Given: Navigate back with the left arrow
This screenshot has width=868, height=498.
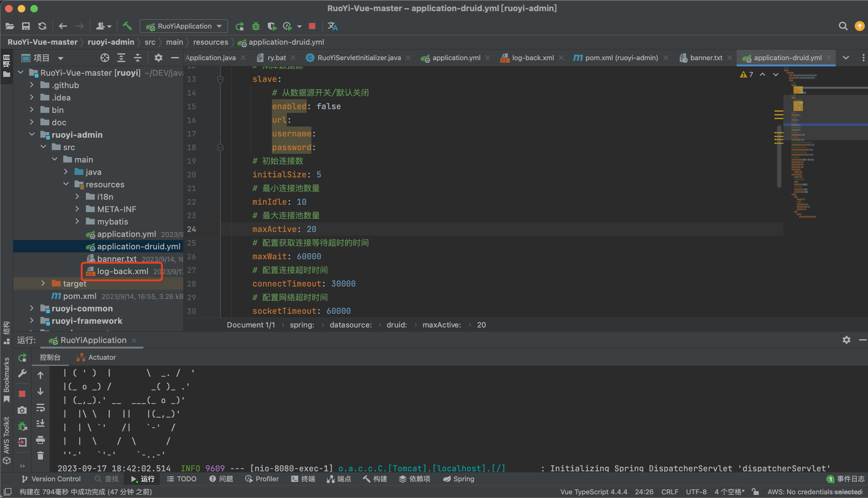Looking at the screenshot, I should point(63,26).
